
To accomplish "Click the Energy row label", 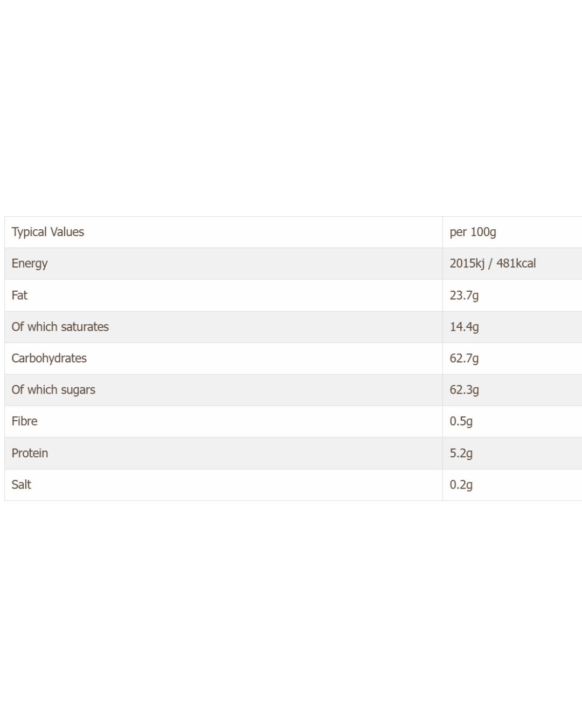I will (30, 264).
